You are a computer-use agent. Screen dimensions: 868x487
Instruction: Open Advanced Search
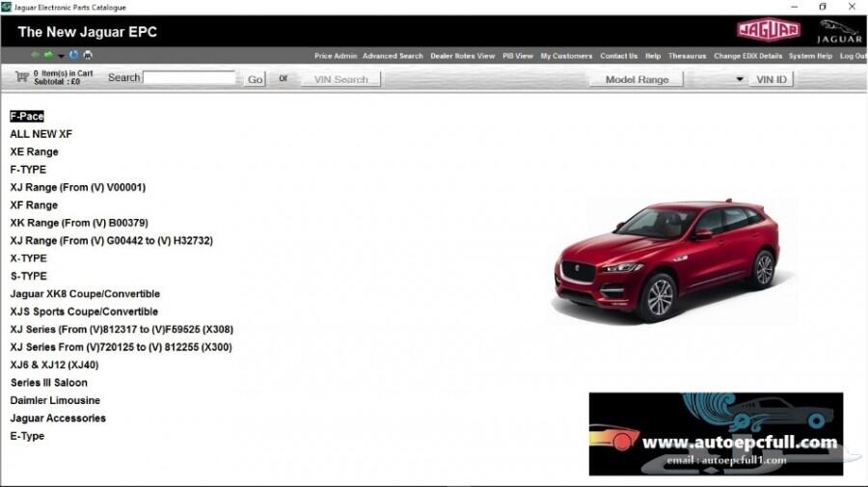point(393,56)
